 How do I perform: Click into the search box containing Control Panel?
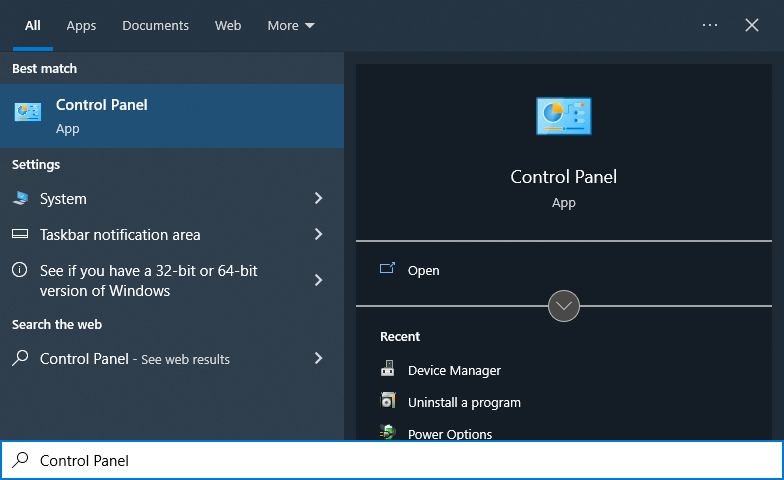(392, 460)
